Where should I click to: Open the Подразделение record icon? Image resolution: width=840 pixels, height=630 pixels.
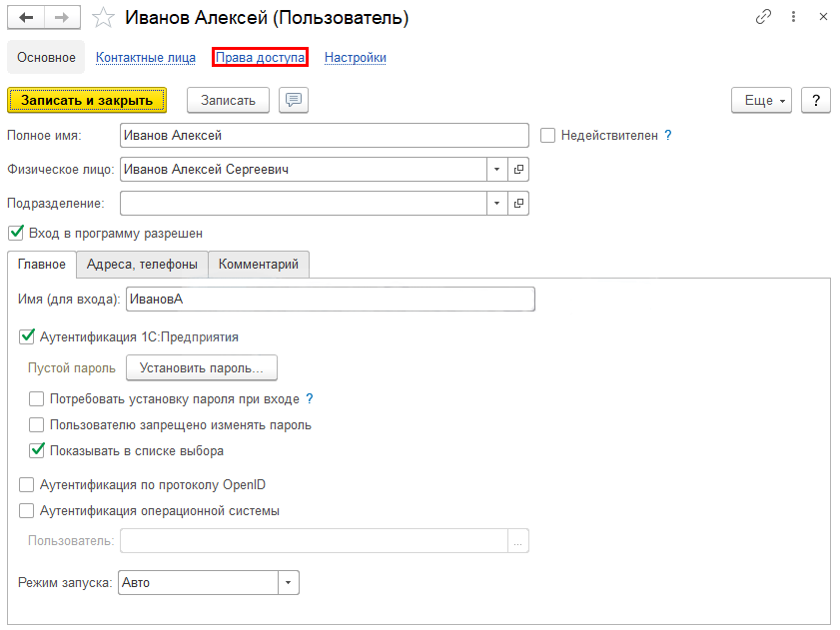518,203
